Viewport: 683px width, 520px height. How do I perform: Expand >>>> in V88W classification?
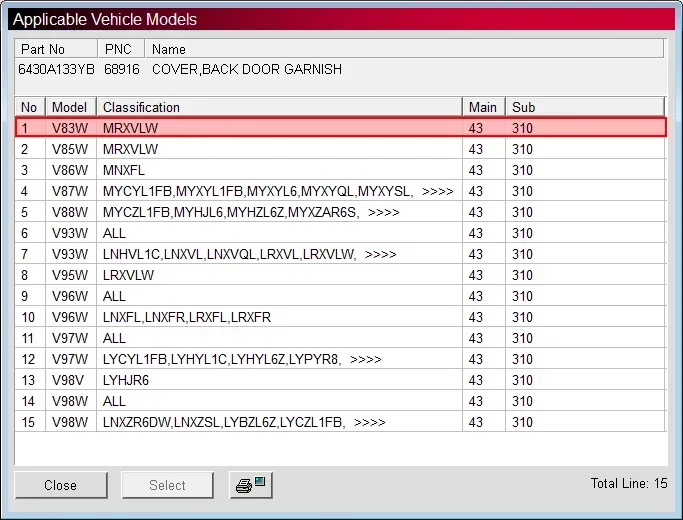click(x=384, y=212)
